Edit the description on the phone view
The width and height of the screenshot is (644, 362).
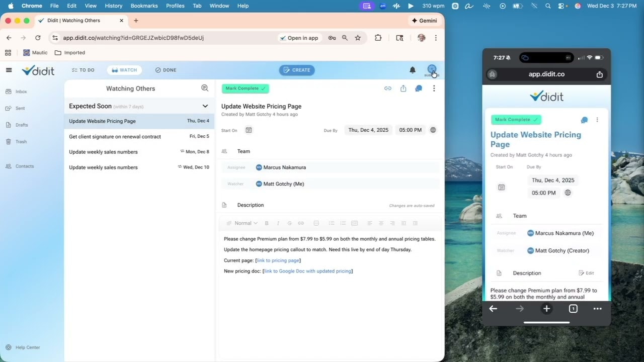point(586,273)
